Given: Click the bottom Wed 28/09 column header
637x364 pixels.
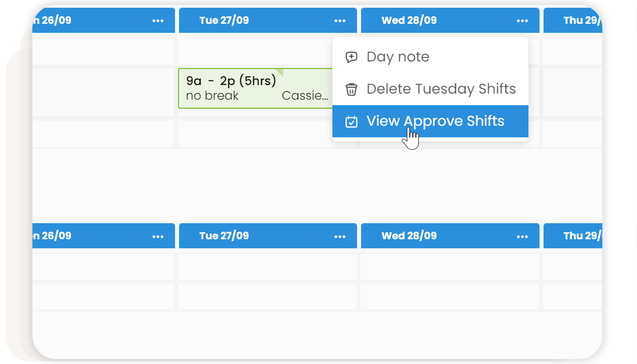Looking at the screenshot, I should 409,236.
